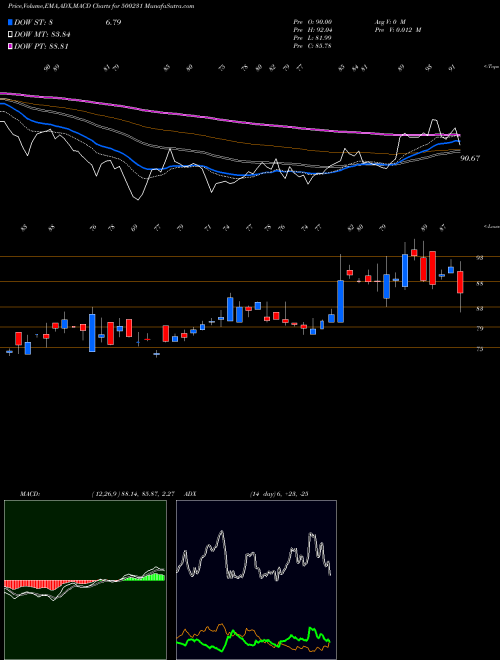The width and height of the screenshot is (500, 660).
Task: Click the 79 price axis label
Action: point(479,329)
